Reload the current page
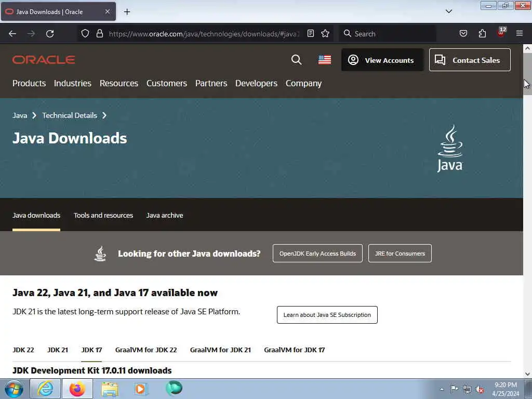 (50, 34)
